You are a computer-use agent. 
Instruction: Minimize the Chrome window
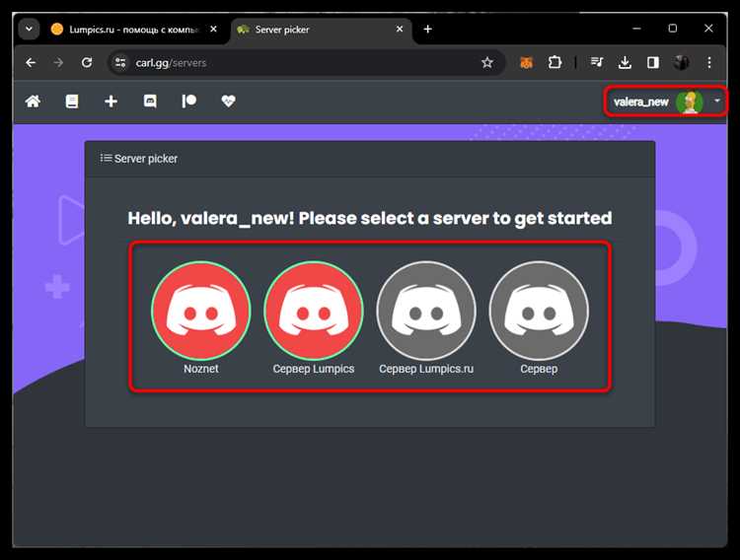click(636, 29)
